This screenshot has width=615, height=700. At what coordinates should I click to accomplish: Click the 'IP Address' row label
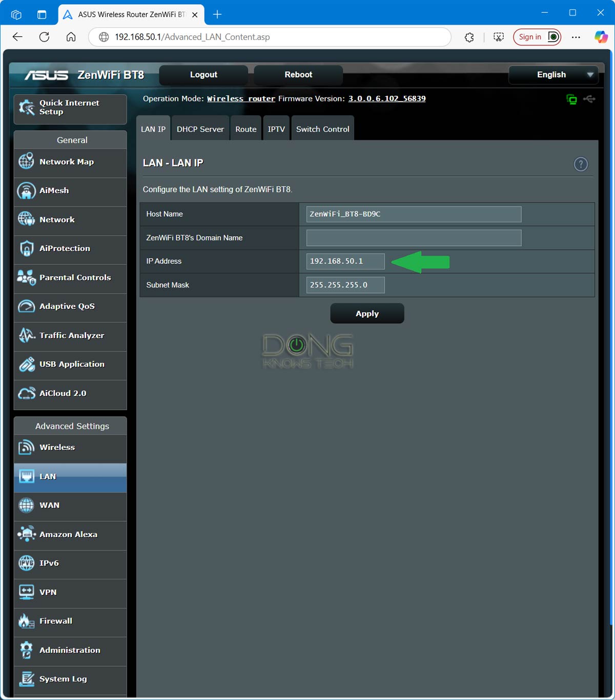tap(164, 261)
